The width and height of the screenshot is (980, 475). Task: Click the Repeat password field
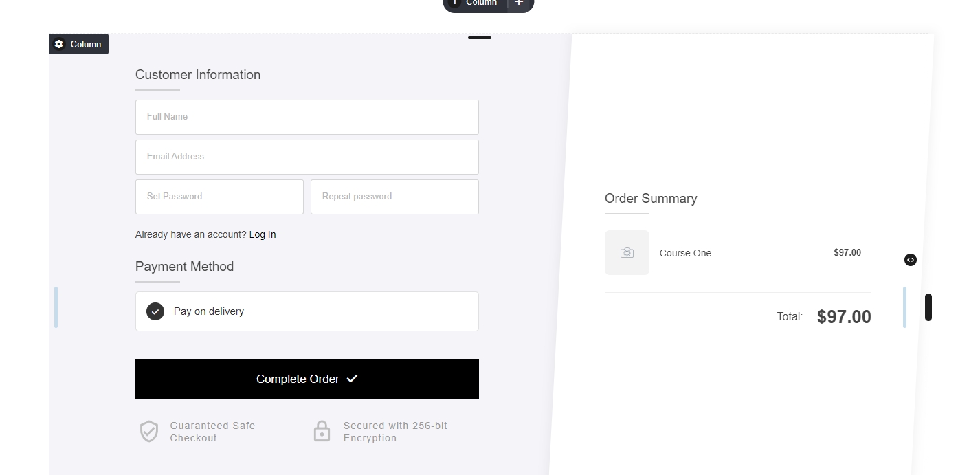(394, 197)
